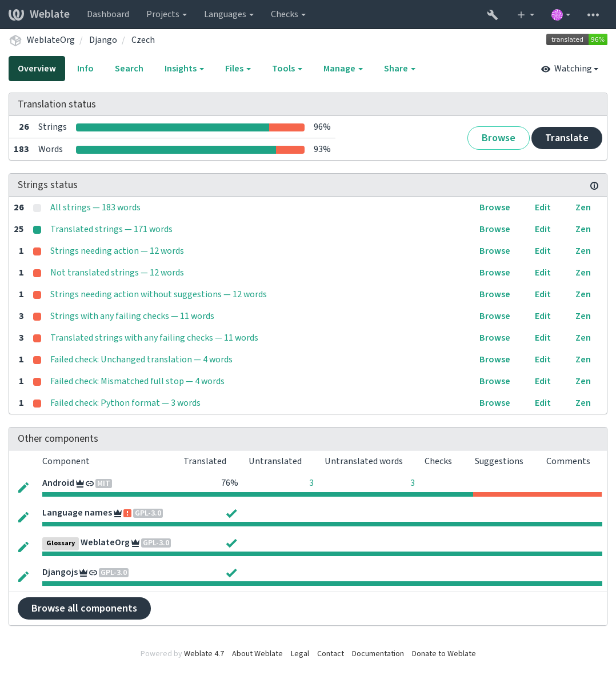The height and width of the screenshot is (675, 616).
Task: Click the crown icon beside WeblateOrg glossary
Action: point(135,543)
